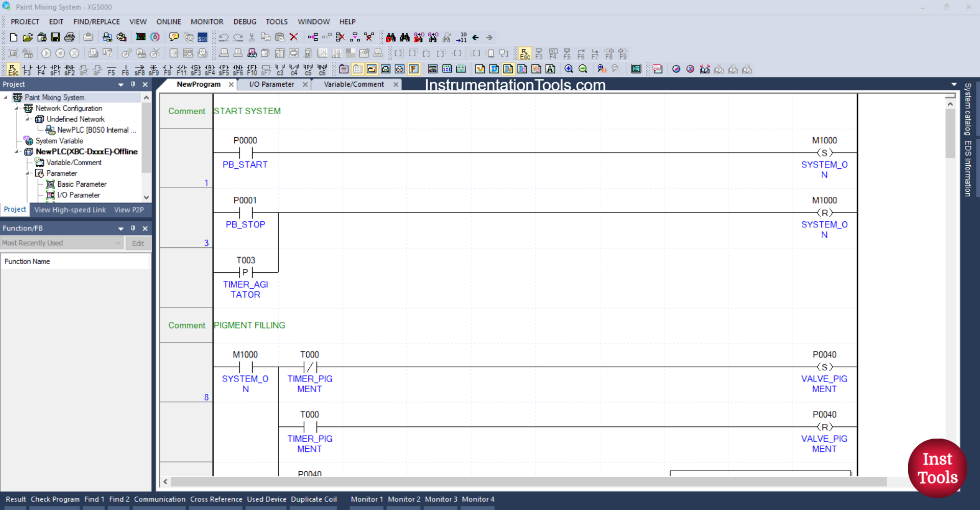Unpin the Project panel
This screenshot has height=510, width=980.
pyautogui.click(x=133, y=84)
